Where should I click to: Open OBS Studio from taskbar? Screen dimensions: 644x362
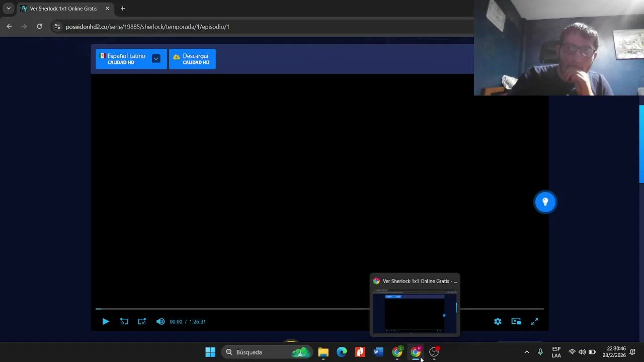click(434, 352)
